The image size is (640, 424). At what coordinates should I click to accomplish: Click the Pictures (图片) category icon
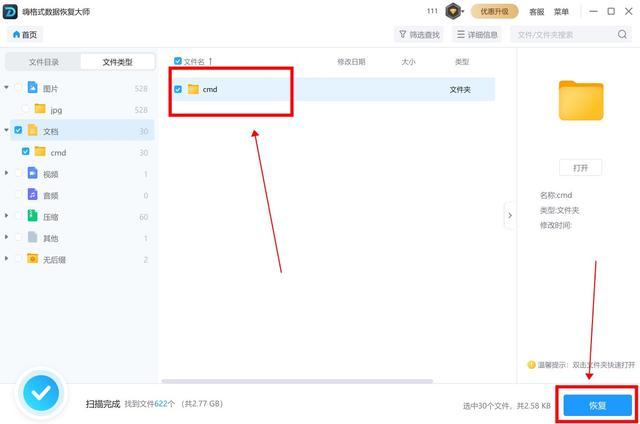point(32,88)
